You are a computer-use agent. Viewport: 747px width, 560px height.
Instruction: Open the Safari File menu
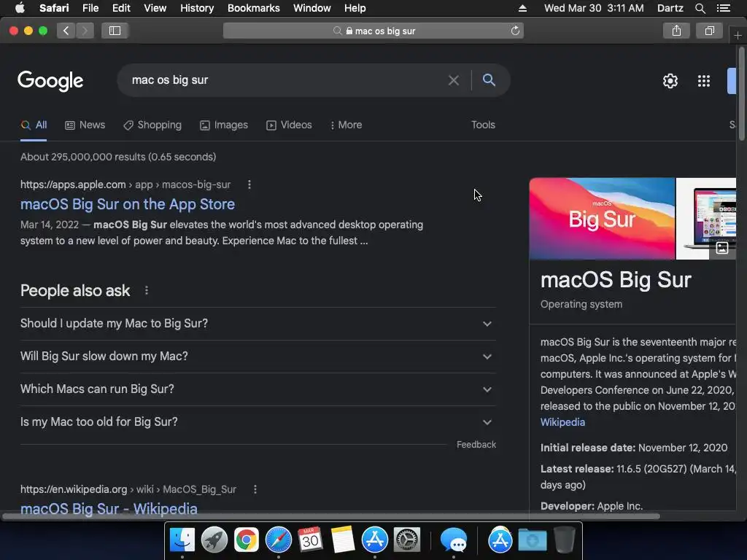click(90, 8)
